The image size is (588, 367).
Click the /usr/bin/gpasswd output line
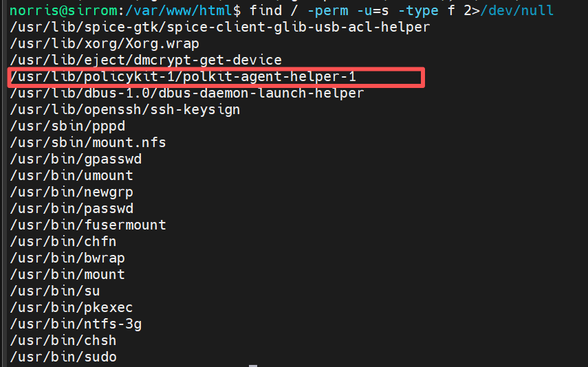click(x=76, y=159)
